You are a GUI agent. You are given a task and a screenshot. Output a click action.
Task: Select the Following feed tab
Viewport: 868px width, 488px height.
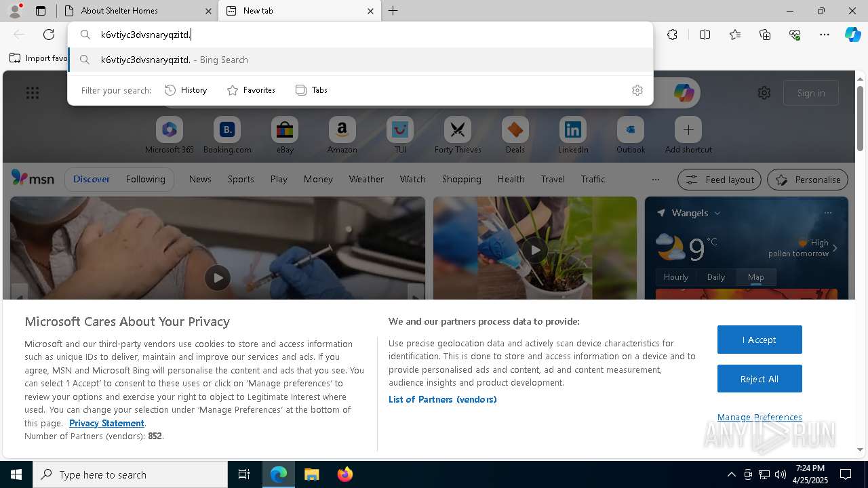(x=145, y=180)
